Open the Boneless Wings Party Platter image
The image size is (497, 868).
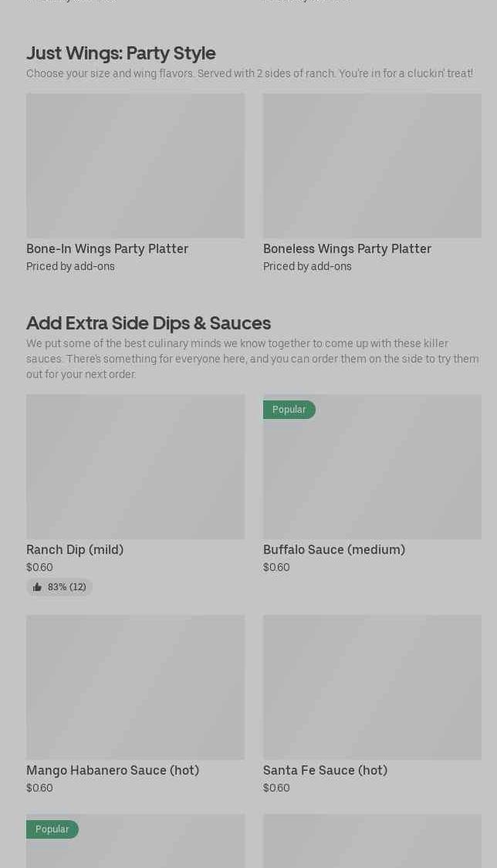(372, 165)
